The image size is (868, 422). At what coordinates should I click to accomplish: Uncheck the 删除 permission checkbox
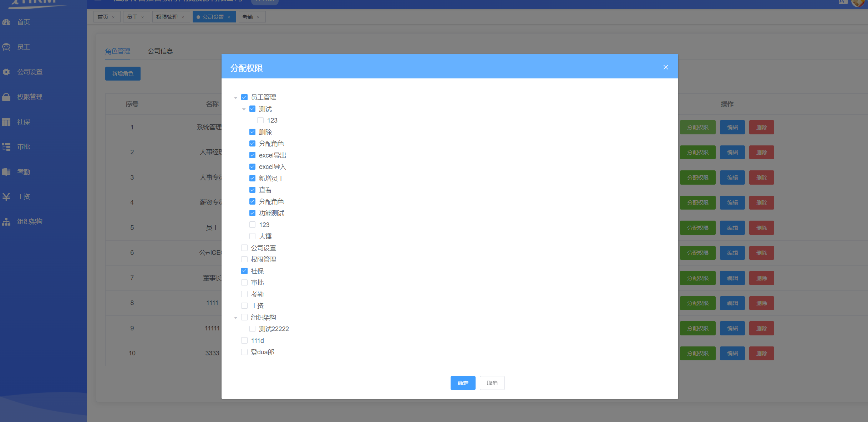point(253,132)
